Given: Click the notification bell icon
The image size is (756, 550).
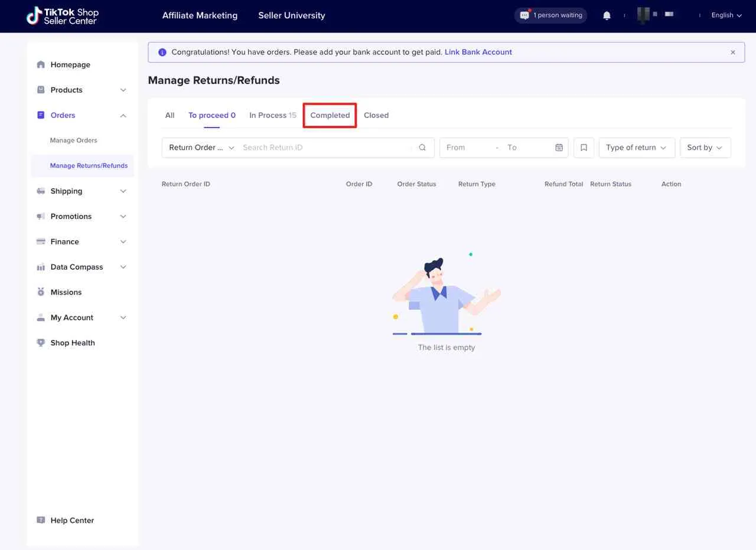Looking at the screenshot, I should point(607,15).
